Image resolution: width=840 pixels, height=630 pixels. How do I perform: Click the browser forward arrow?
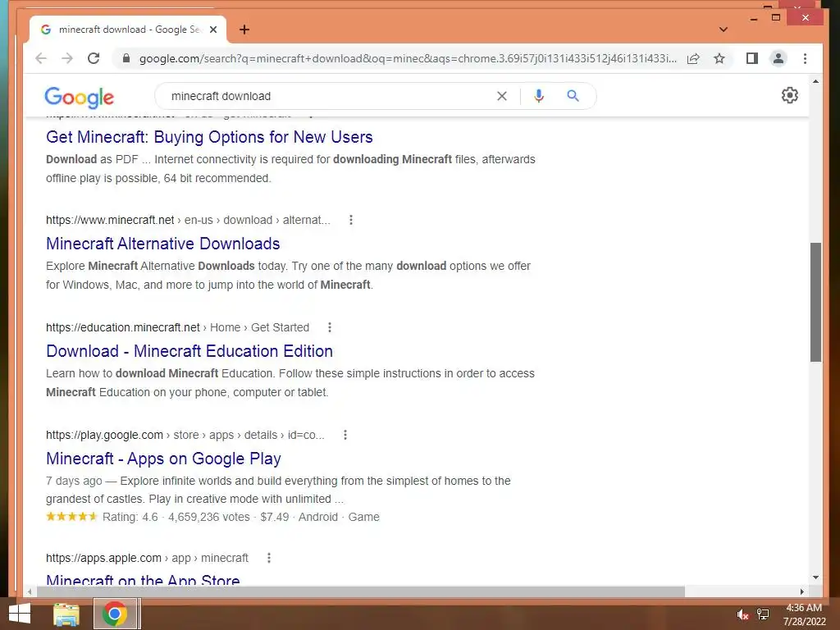67,58
